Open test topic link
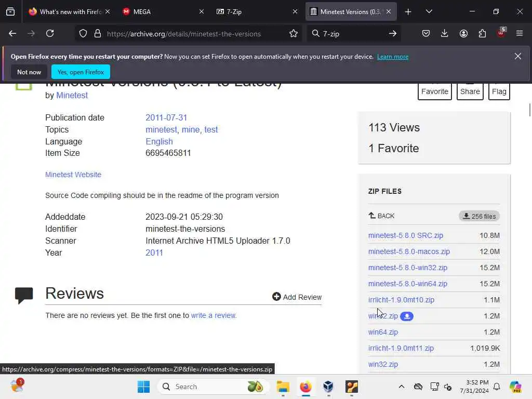Viewport: 532px width, 399px height. click(x=211, y=129)
